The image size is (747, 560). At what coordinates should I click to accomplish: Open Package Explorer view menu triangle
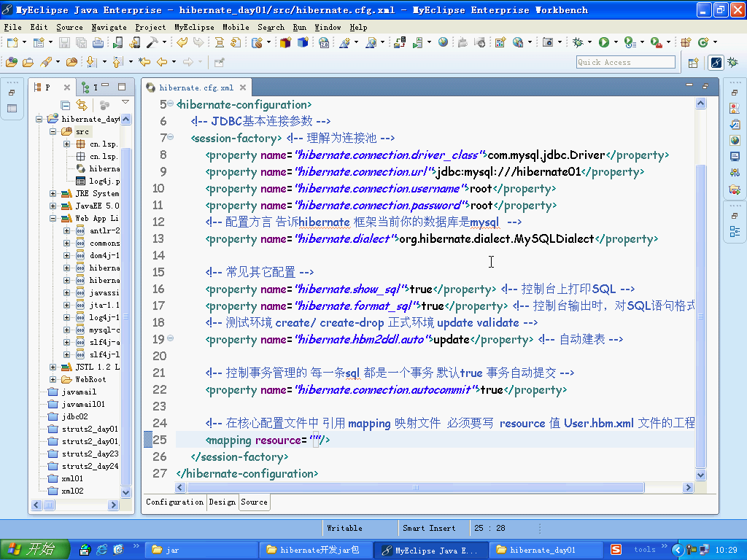[125, 102]
